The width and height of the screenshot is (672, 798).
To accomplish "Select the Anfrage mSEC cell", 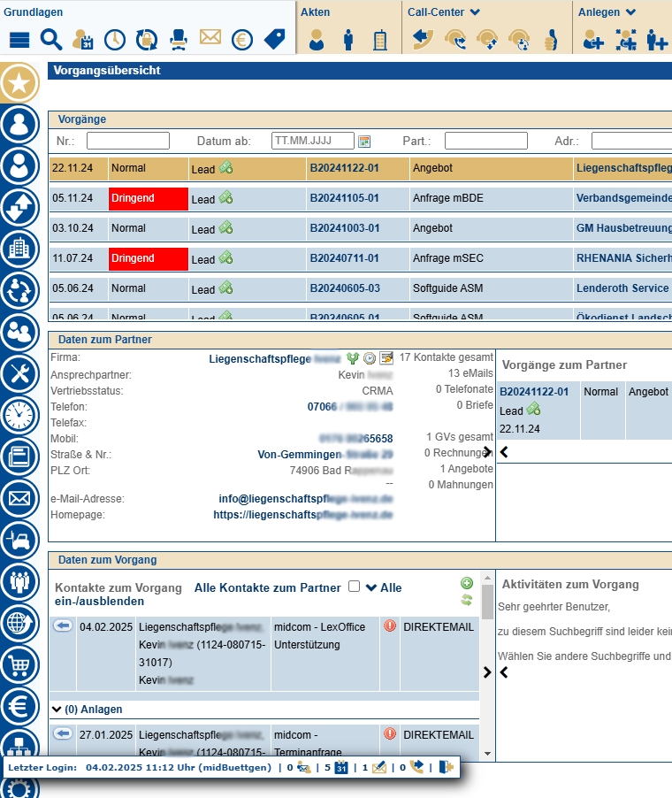I will (491, 258).
